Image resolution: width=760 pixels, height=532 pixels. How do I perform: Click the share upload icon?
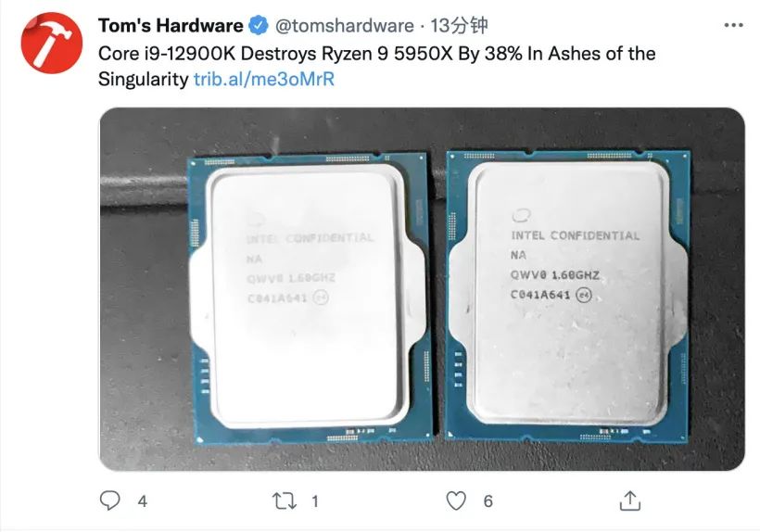630,501
